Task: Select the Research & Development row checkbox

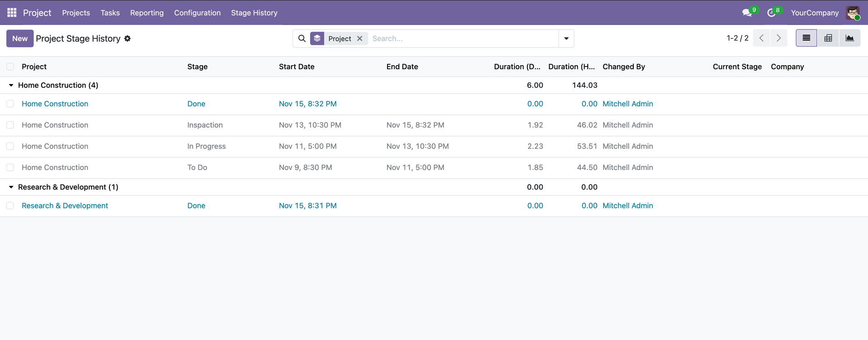Action: [x=10, y=206]
